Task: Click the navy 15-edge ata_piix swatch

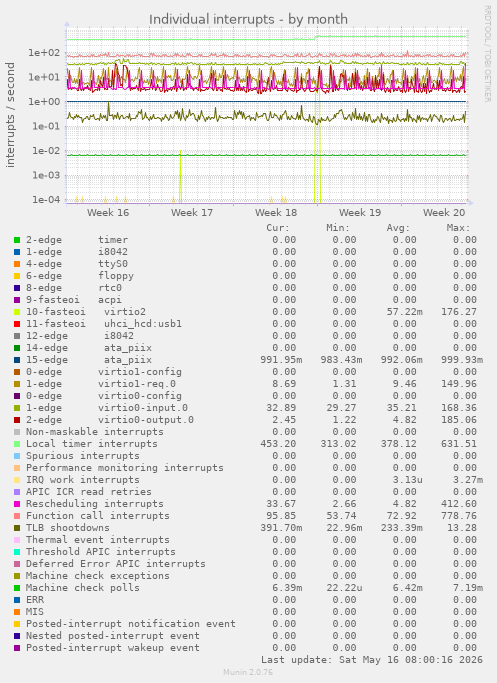Action: pyautogui.click(x=17, y=360)
